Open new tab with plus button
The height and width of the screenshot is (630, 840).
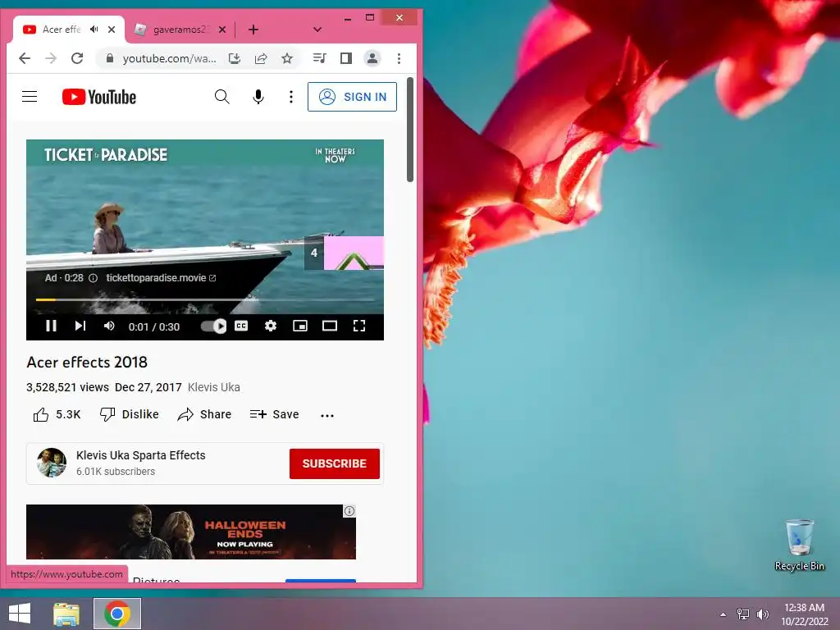[x=253, y=30]
